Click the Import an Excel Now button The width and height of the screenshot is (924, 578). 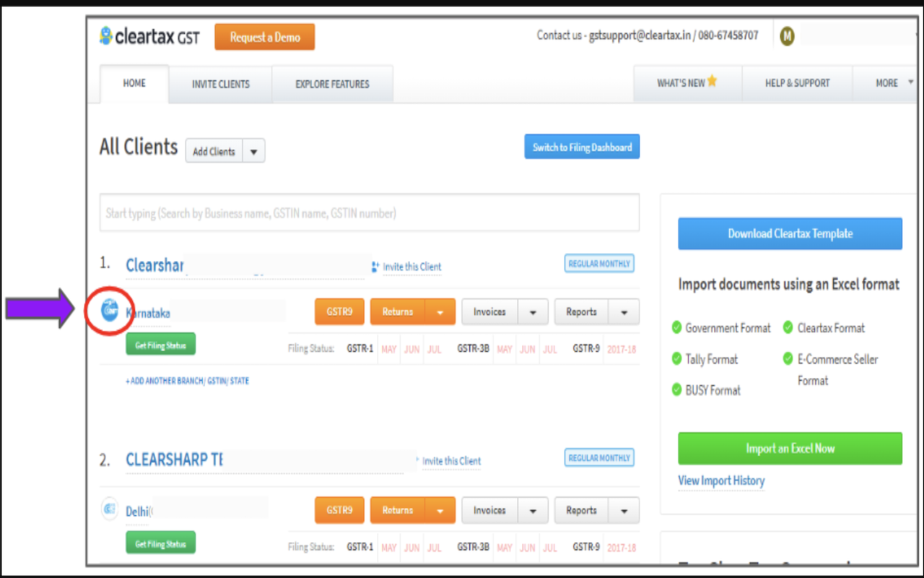[x=789, y=448]
